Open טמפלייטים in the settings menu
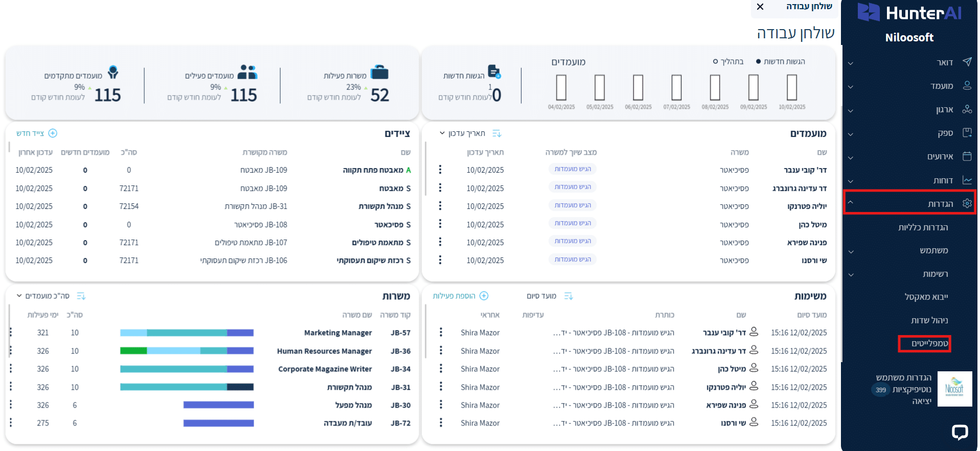Screen dimensions: 980x451 point(929,343)
